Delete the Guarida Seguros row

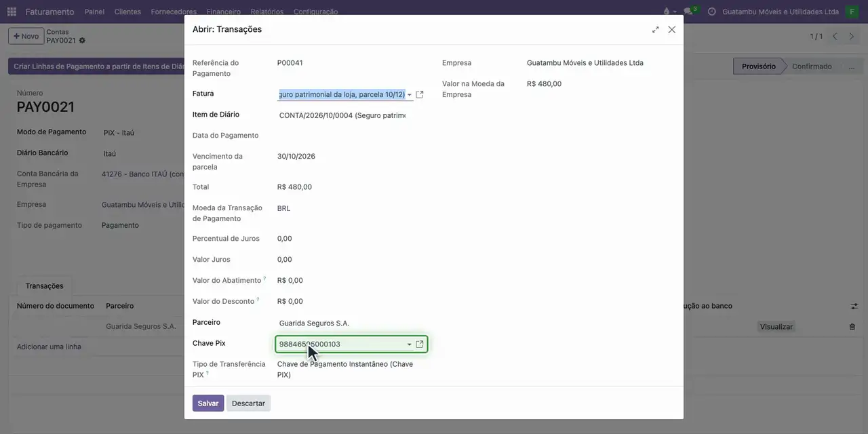tap(852, 327)
